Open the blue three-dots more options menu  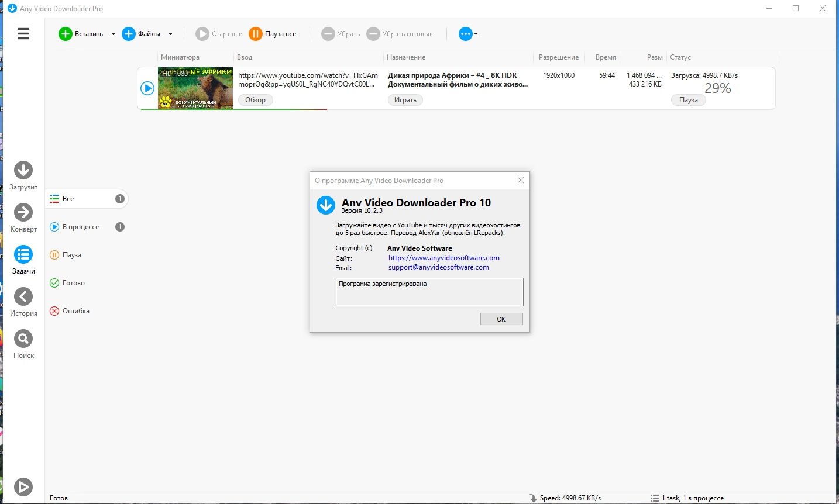468,34
